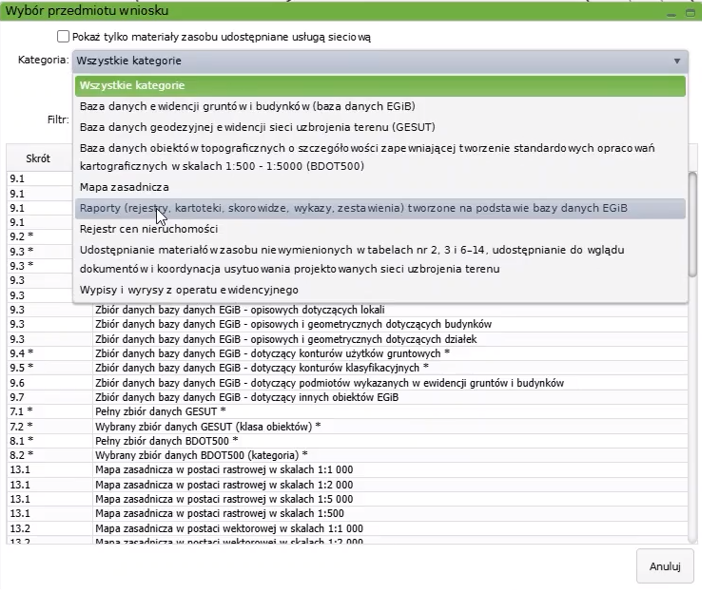This screenshot has width=702, height=590.
Task: Click the 'Skrót' column header
Action: [x=38, y=159]
